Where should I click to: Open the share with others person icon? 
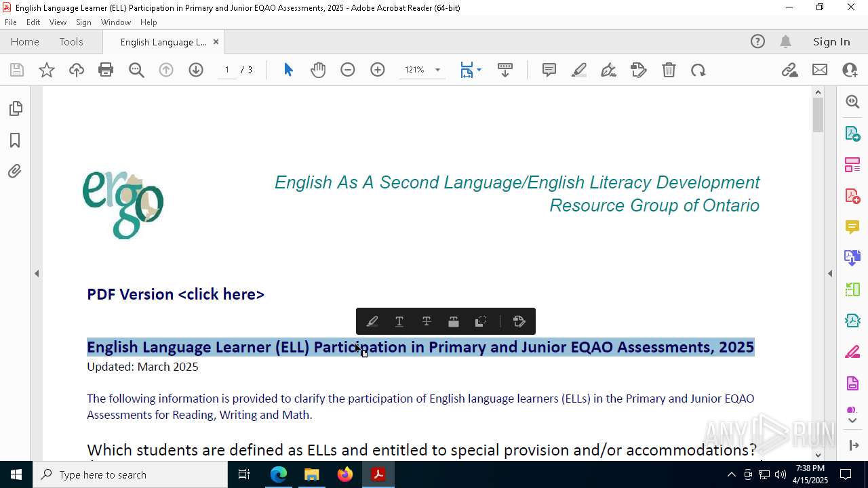click(x=850, y=70)
